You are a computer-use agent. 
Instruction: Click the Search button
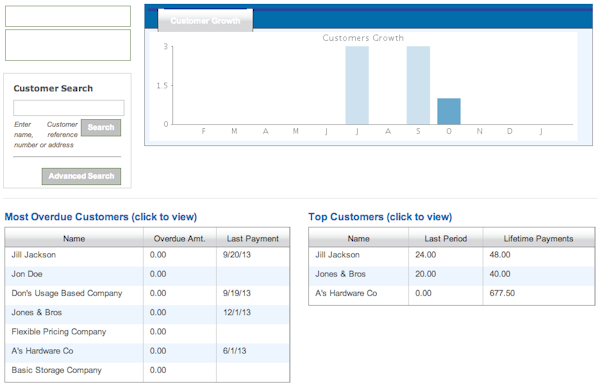click(x=101, y=127)
